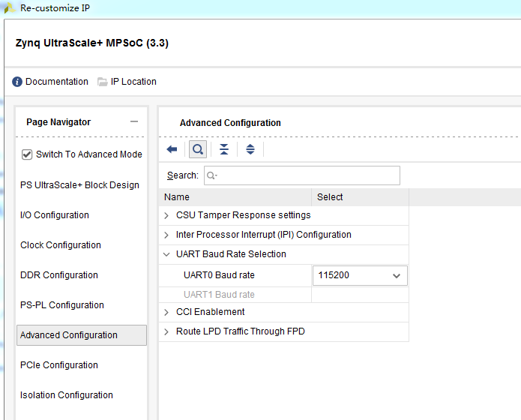Expand Route LPD Traffic Through FPD
The width and height of the screenshot is (521, 420).
point(166,332)
